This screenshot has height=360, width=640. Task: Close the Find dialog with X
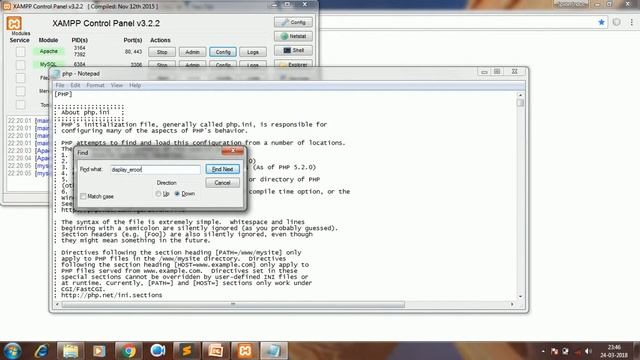[233, 151]
